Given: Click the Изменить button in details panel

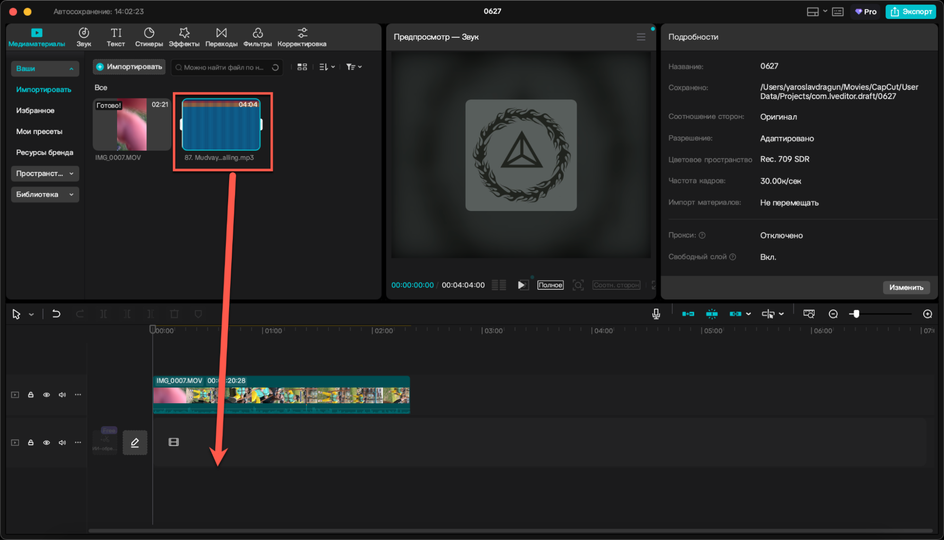Looking at the screenshot, I should click(x=906, y=287).
